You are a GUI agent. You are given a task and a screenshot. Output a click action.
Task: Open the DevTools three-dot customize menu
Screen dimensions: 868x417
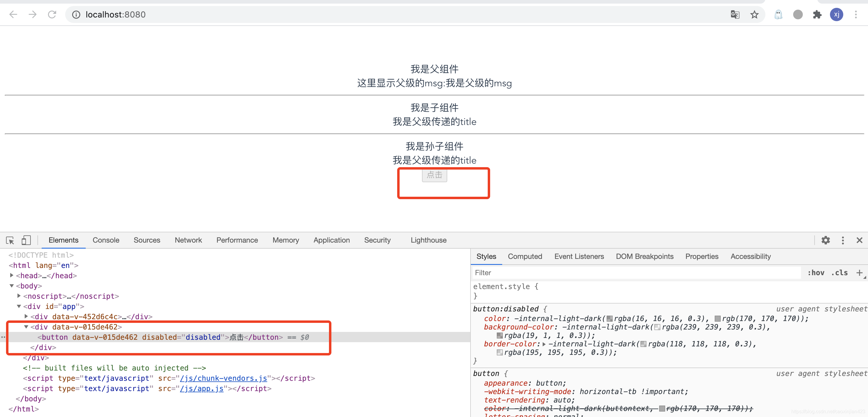tap(842, 240)
